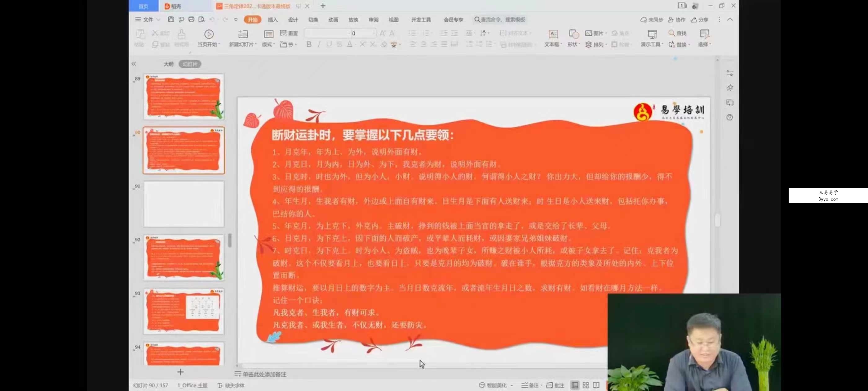Viewport: 868px width, 391px height.
Task: Click the Paste clipboard icon
Action: [x=140, y=34]
